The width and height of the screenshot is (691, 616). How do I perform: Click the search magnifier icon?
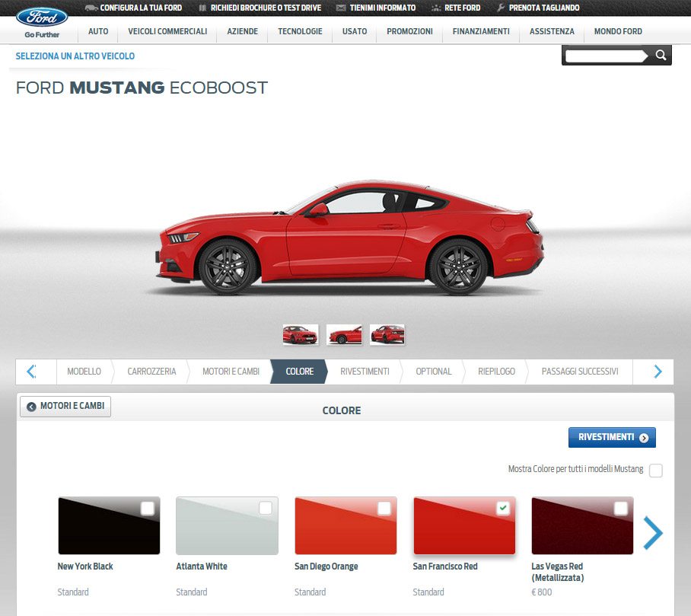(x=660, y=55)
